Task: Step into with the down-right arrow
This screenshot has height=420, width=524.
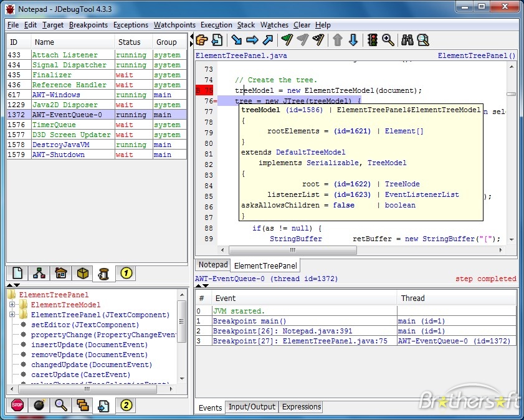Action: pyautogui.click(x=237, y=40)
